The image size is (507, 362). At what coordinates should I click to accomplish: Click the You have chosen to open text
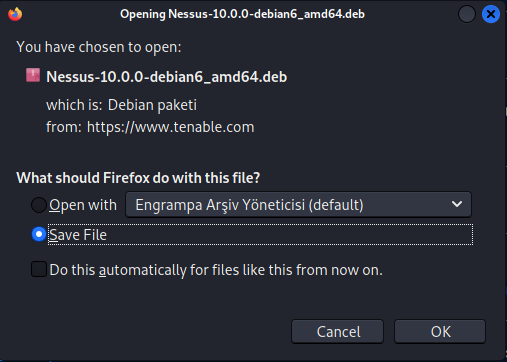[99, 47]
